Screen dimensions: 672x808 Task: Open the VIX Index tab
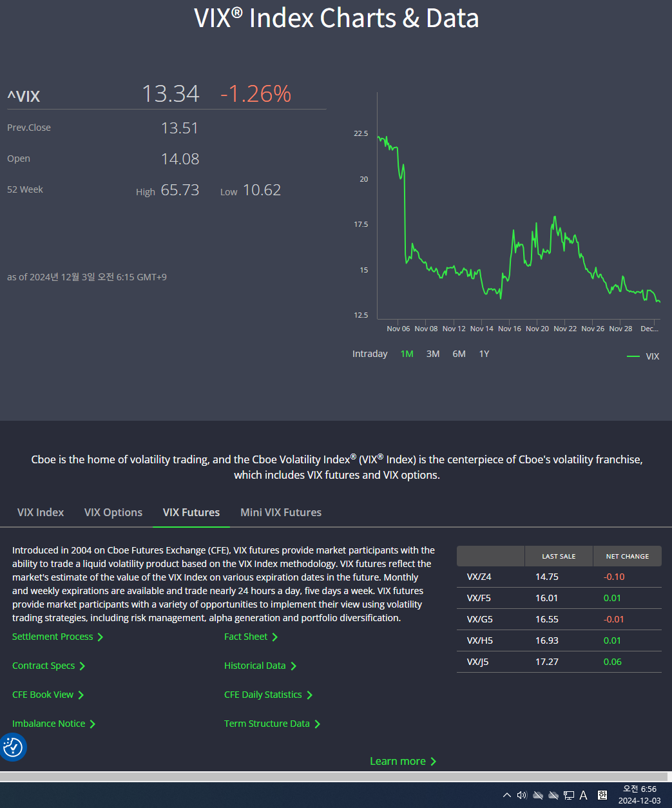coord(41,512)
